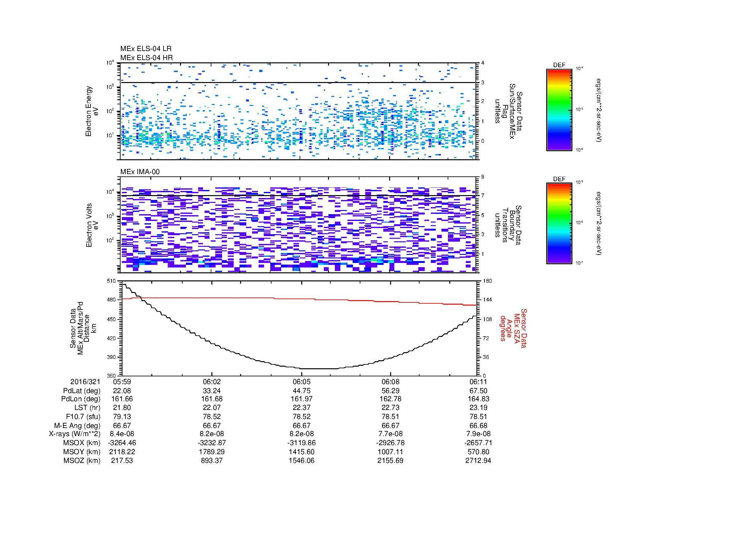Click the 06:11 time tick label

point(478,382)
